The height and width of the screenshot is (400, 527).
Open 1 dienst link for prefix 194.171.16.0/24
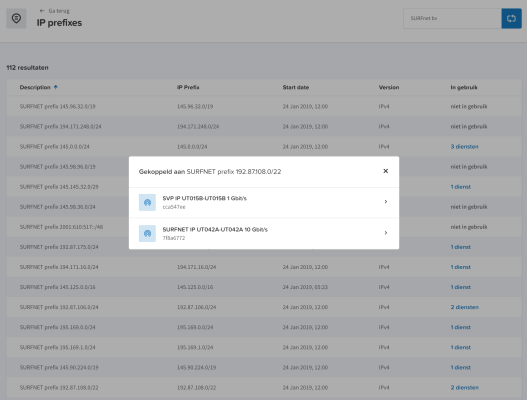click(x=461, y=267)
